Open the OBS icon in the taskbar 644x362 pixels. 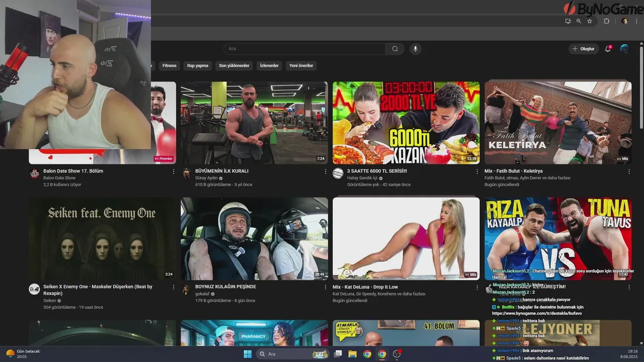point(397,354)
